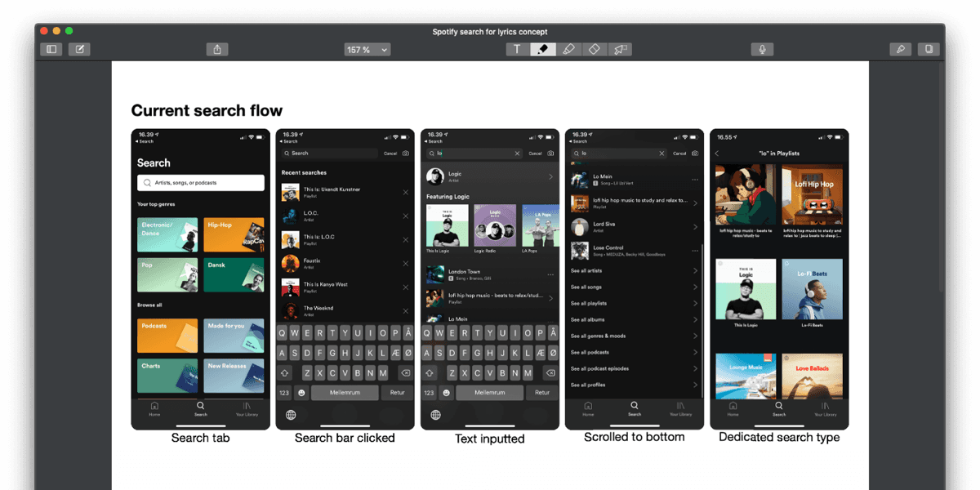Screen dimensions: 980x490
Task: Expand 'See all profiles'
Action: pos(635,385)
